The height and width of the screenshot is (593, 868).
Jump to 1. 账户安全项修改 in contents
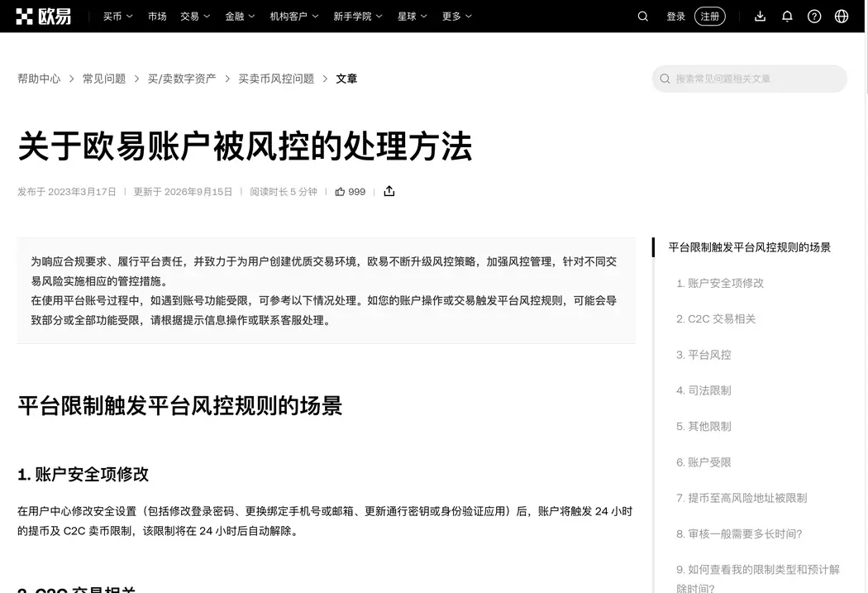(x=720, y=283)
